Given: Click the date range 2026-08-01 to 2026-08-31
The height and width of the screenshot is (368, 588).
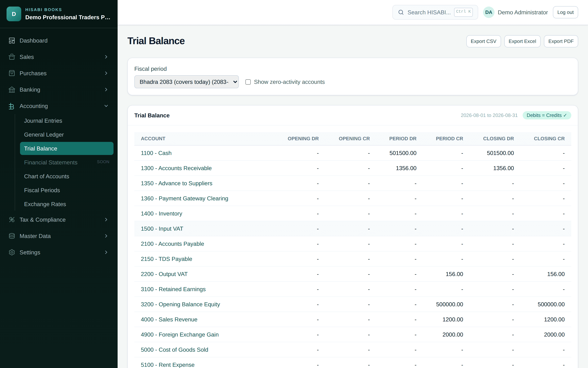Looking at the screenshot, I should pyautogui.click(x=489, y=115).
